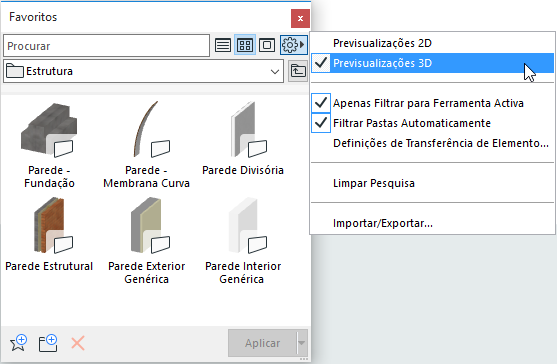The width and height of the screenshot is (557, 364).
Task: Select Parede Estrutural thumbnail
Action: coord(53,226)
